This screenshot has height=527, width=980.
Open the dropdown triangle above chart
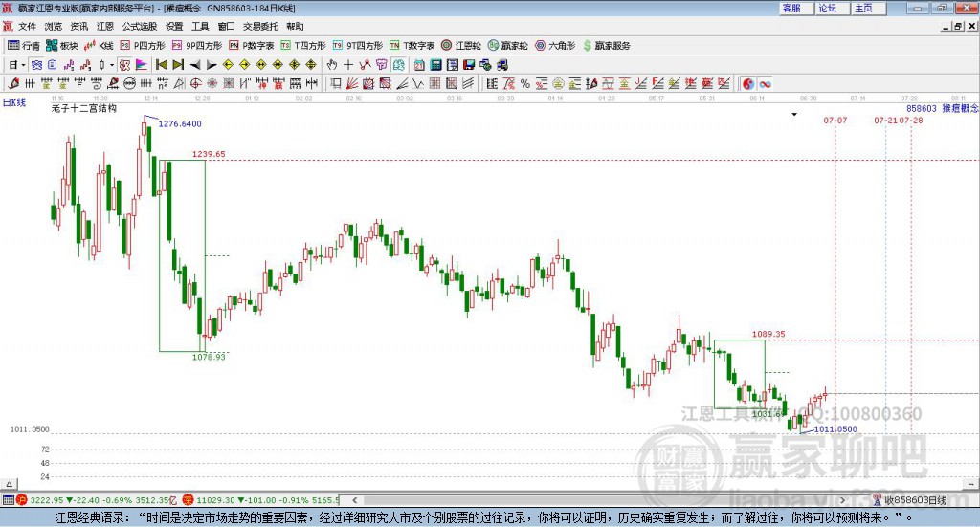click(794, 114)
